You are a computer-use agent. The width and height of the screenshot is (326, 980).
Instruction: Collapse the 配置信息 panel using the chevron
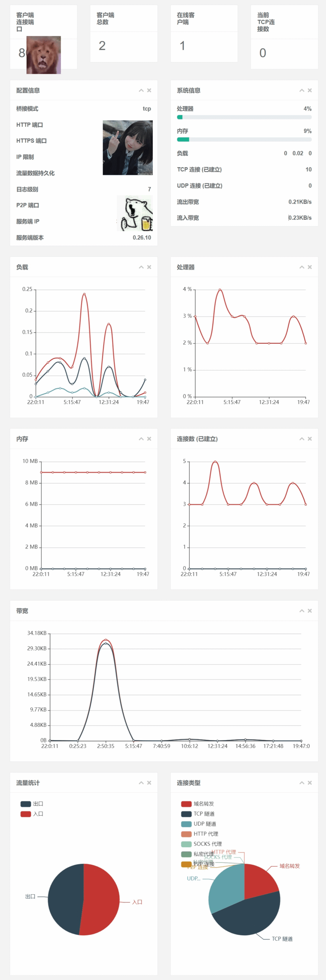pyautogui.click(x=141, y=90)
